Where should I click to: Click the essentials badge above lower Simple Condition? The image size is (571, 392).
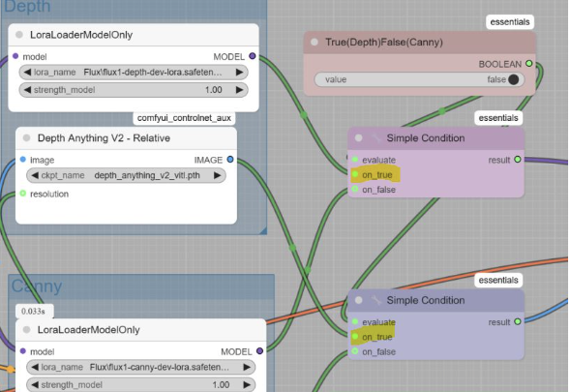click(x=498, y=280)
